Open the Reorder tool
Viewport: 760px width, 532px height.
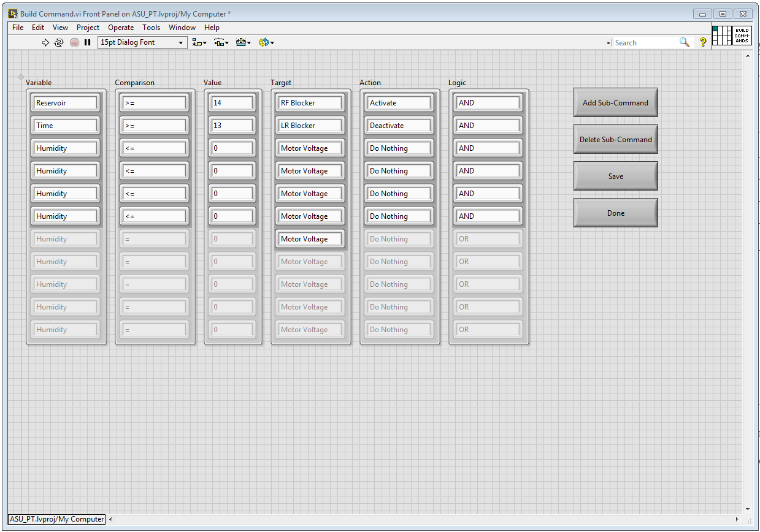tap(266, 42)
